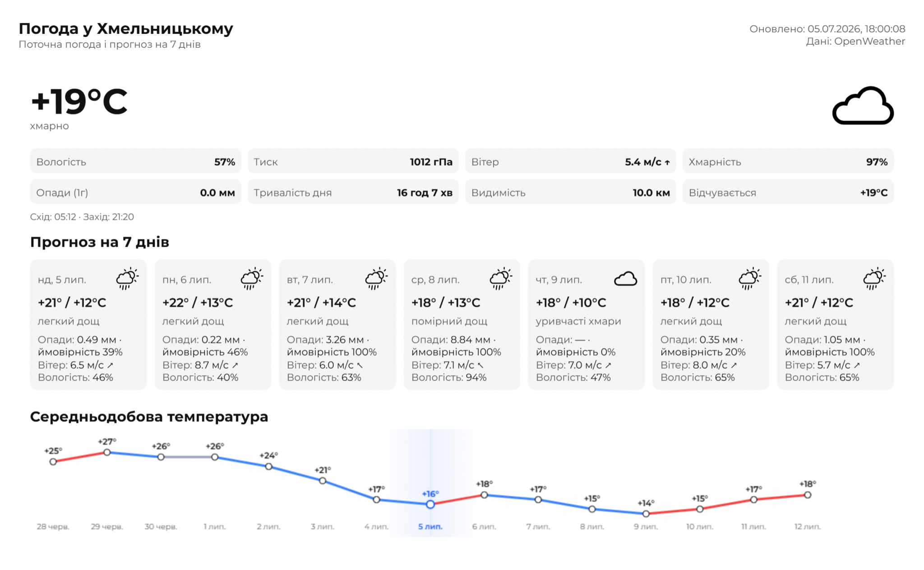Click the Хмарність 97% tile
The width and height of the screenshot is (924, 570).
click(788, 161)
